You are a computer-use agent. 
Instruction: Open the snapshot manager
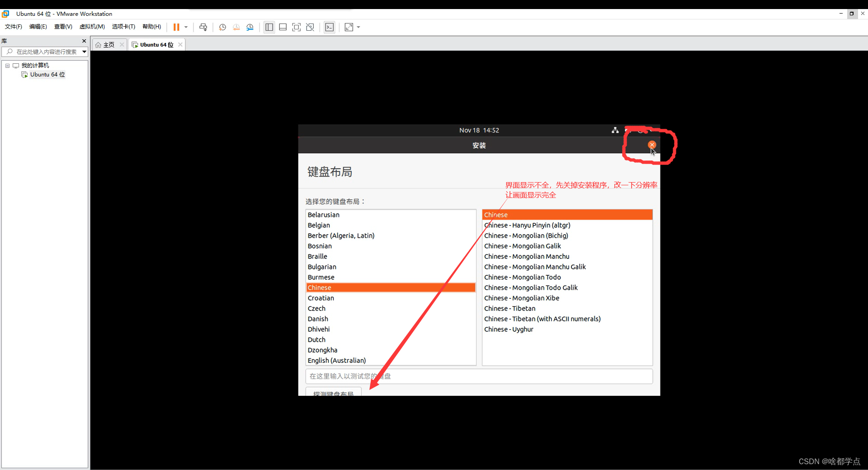pyautogui.click(x=250, y=27)
